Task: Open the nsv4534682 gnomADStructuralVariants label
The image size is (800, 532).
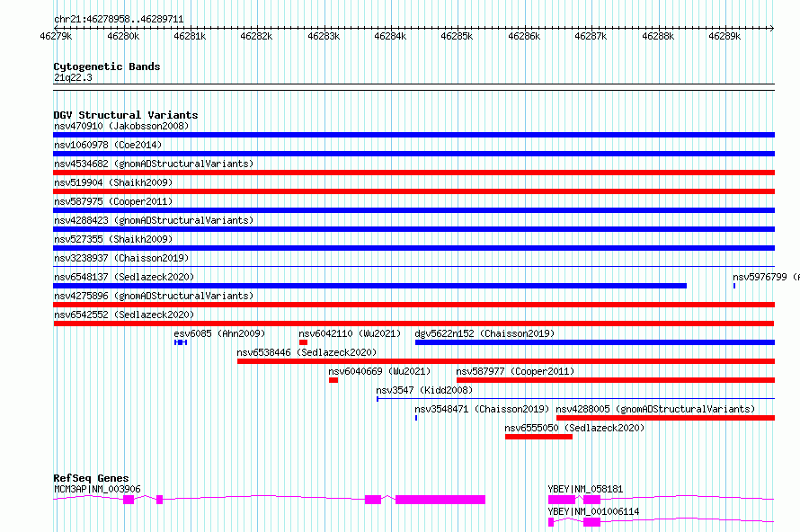Action: point(154,164)
